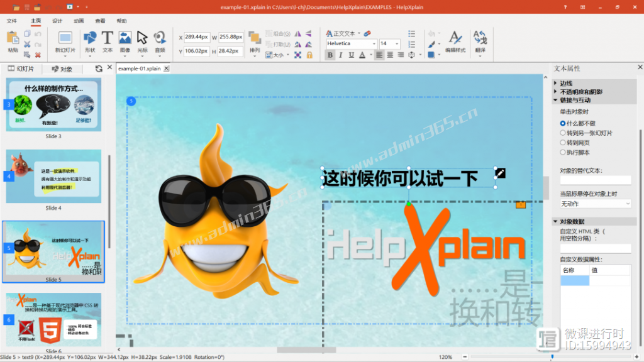This screenshot has width=644, height=362.
Task: Toggle left text alignment
Action: pos(379,55)
